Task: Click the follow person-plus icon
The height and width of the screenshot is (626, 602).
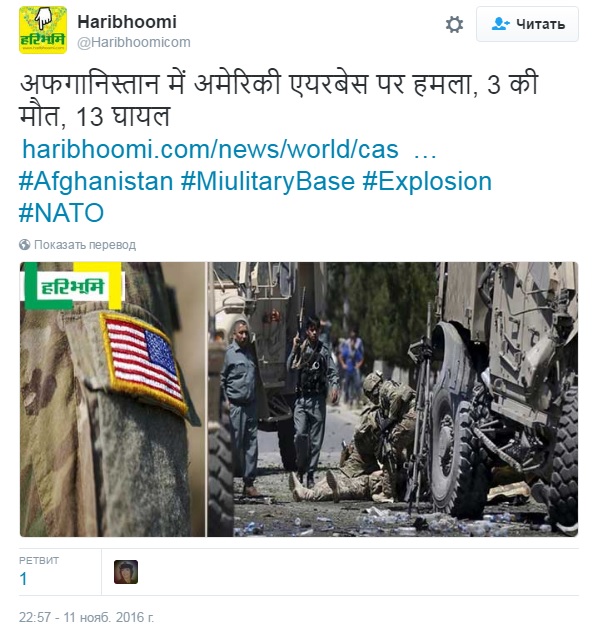Action: [x=500, y=24]
